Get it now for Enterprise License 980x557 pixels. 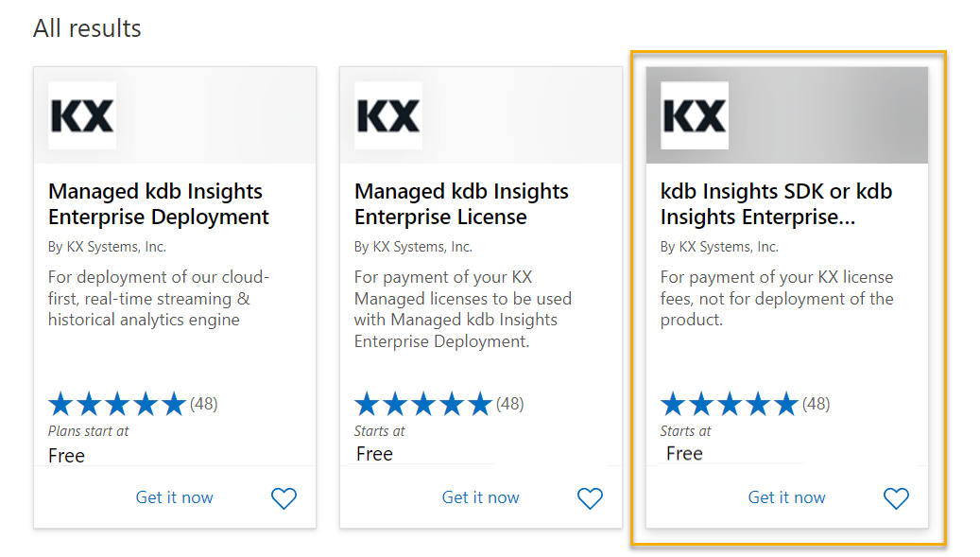[x=481, y=497]
